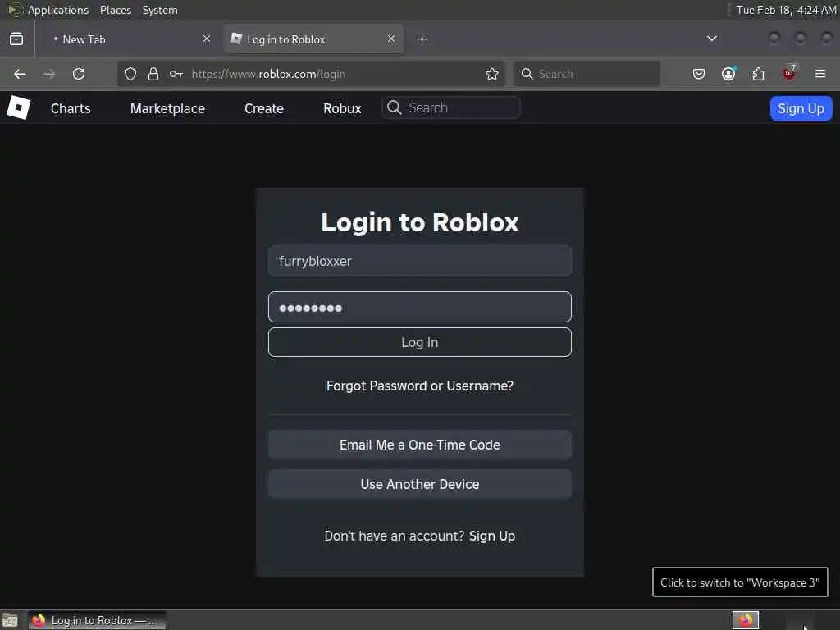
Task: Open the Create navigation link
Action: 264,108
